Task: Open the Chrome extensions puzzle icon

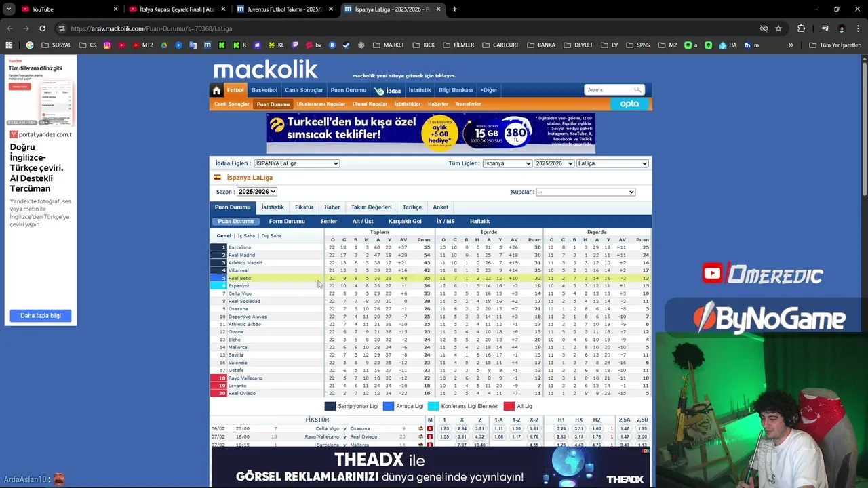Action: click(801, 28)
